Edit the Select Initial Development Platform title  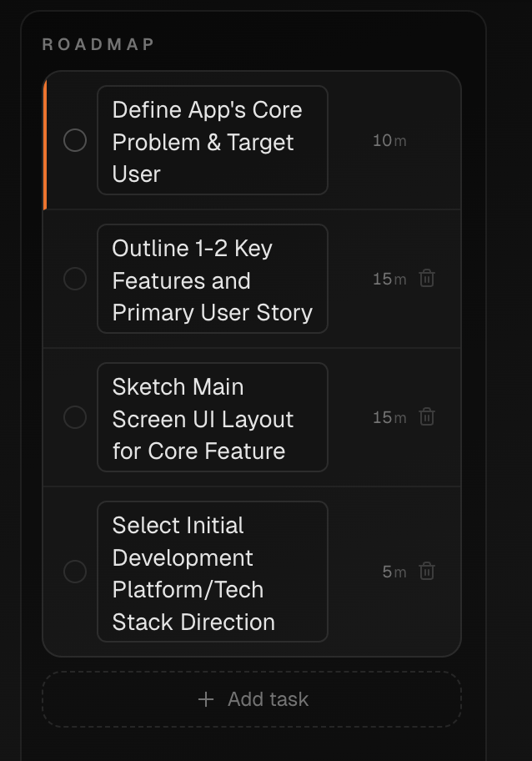point(213,572)
